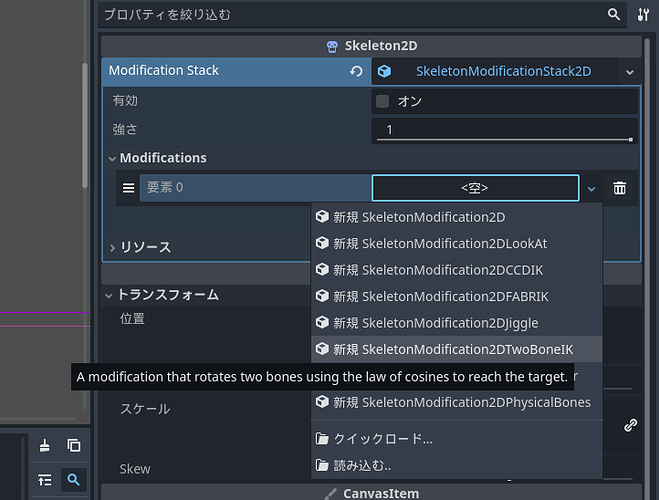Open the Modification Stack resource dropdown arrow
This screenshot has height=500, width=659.
630,72
